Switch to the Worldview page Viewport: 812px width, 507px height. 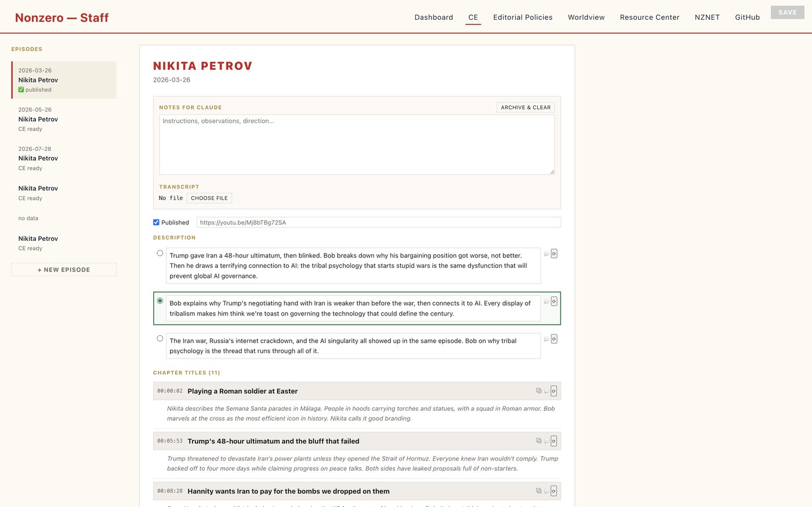pyautogui.click(x=586, y=17)
